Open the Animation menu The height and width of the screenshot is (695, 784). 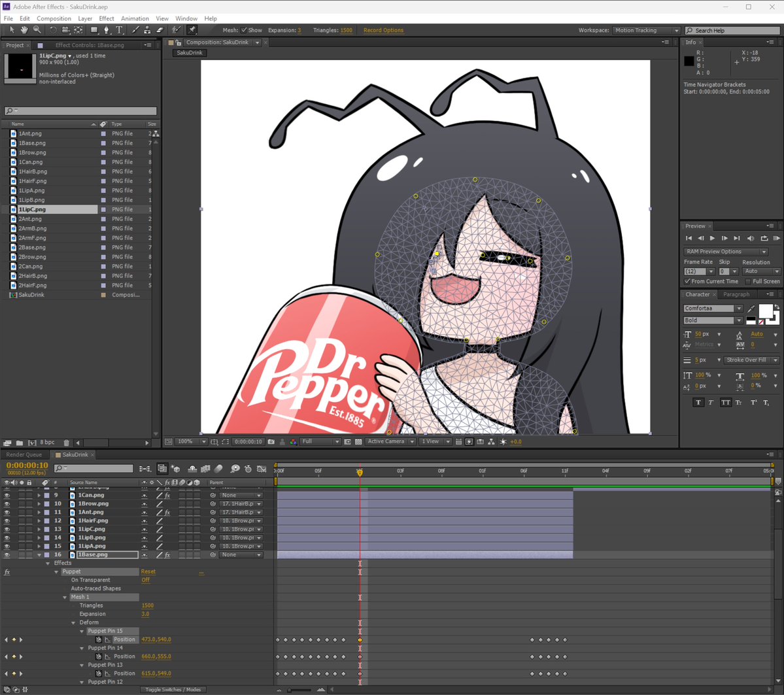[135, 18]
